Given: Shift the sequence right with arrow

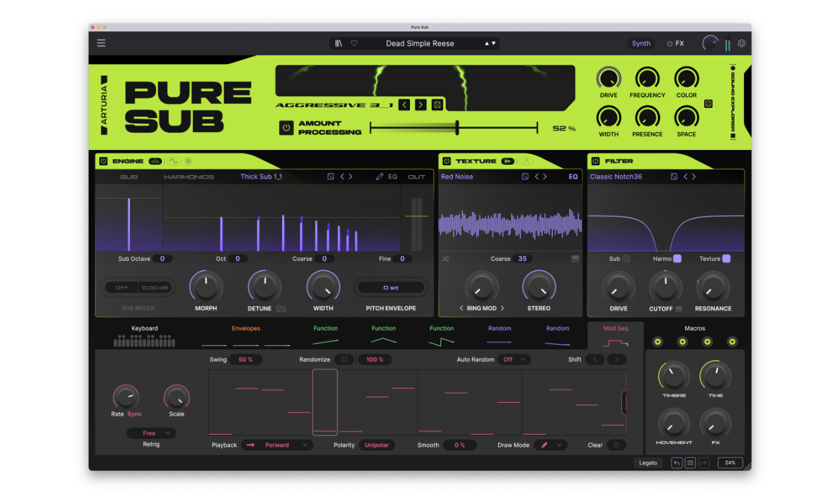Looking at the screenshot, I should pyautogui.click(x=617, y=359).
